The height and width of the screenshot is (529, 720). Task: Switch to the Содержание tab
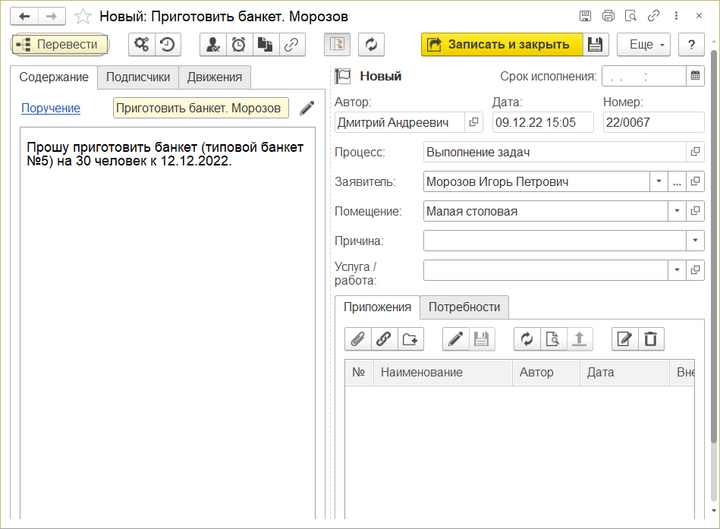[x=54, y=77]
